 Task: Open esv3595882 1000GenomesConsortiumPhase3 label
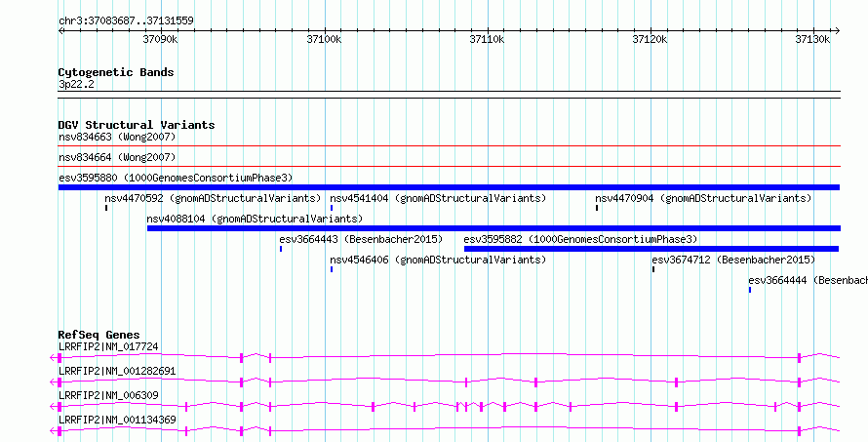(x=580, y=239)
